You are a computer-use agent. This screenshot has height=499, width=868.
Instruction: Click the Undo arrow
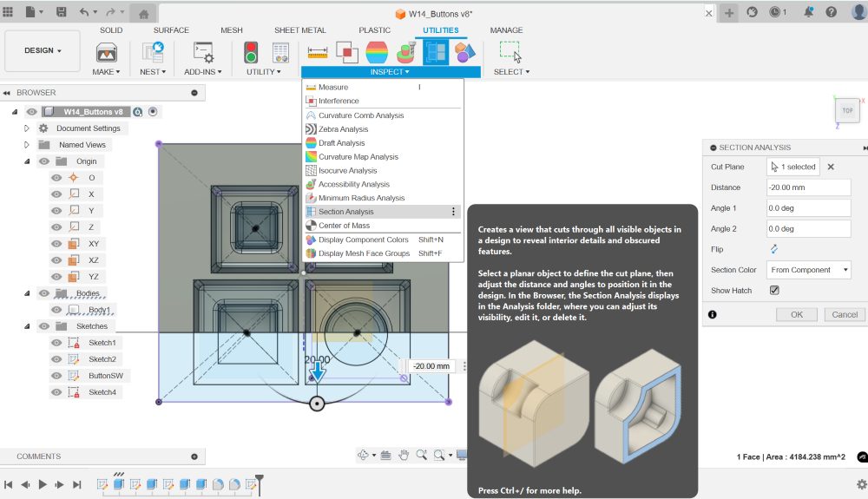click(x=84, y=11)
